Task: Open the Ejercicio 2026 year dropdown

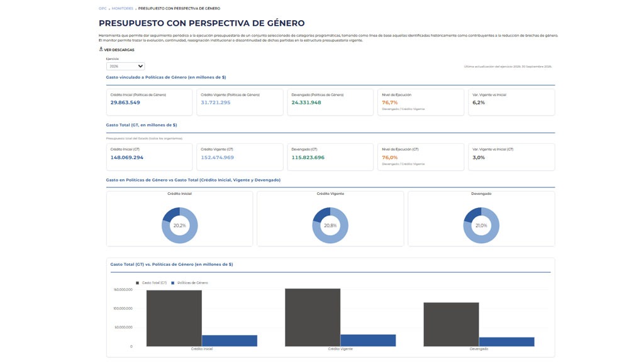Action: (x=125, y=66)
